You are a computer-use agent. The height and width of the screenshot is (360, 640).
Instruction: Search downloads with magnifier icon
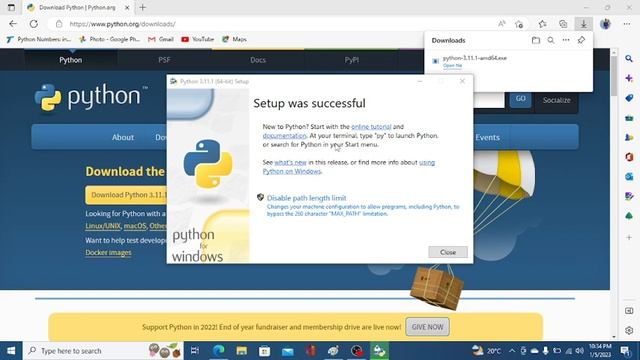click(551, 40)
